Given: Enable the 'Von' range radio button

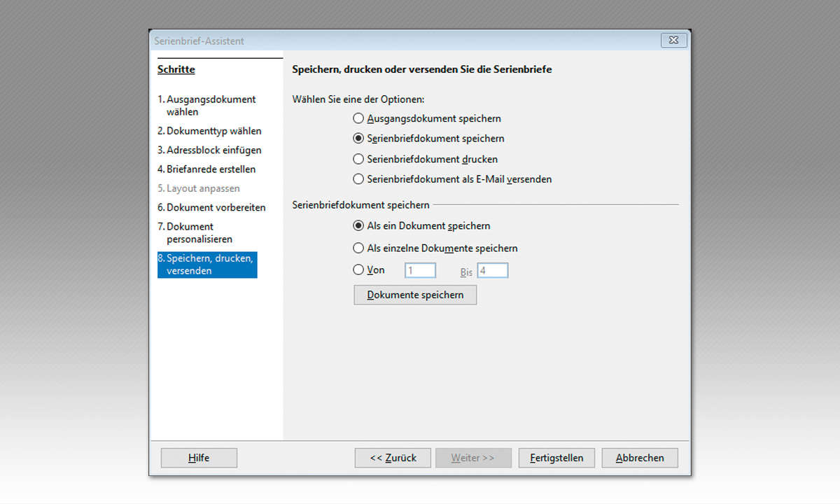Looking at the screenshot, I should coord(369,270).
